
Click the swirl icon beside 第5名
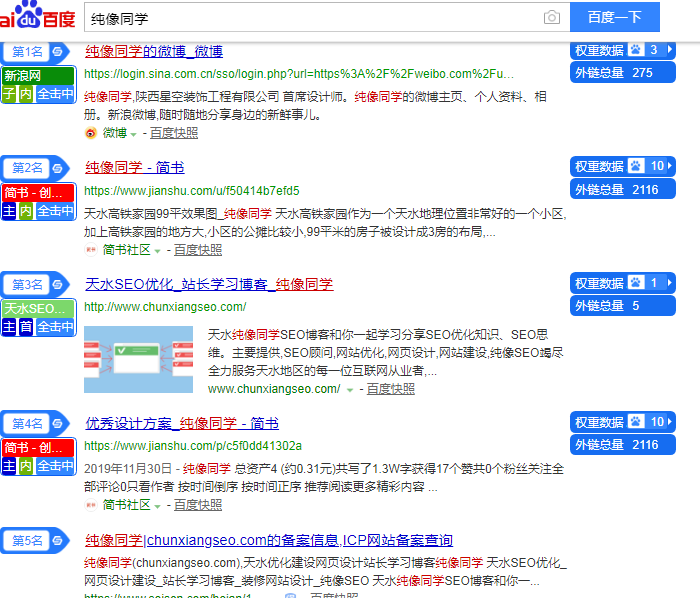pos(58,540)
